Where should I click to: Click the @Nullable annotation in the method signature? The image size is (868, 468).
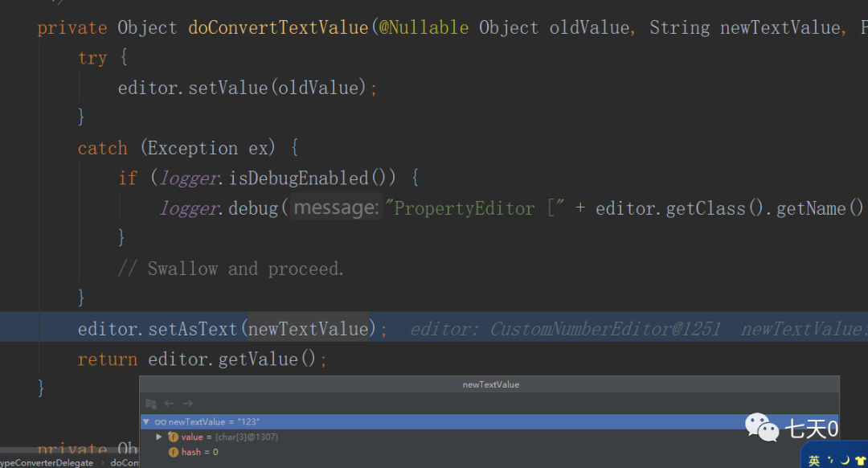424,27
